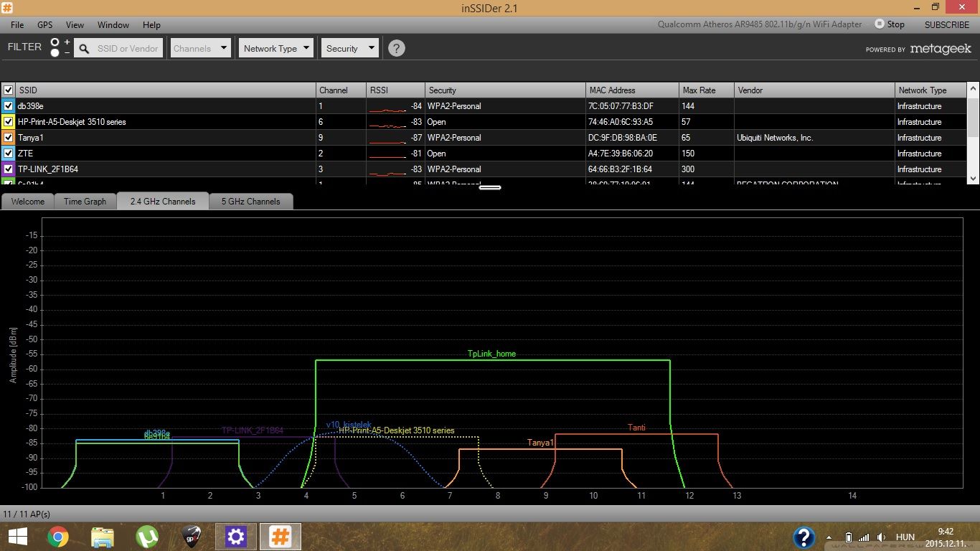Click the purple color swatch for TP-LINK_2F1B64

pos(9,169)
